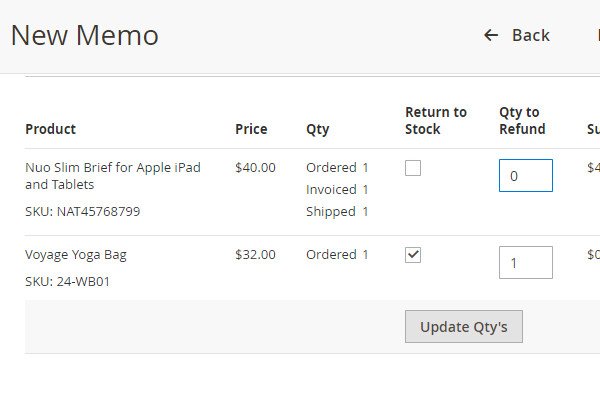The image size is (600, 400).
Task: Click the Voyage Yoga Bag product name
Action: click(75, 254)
